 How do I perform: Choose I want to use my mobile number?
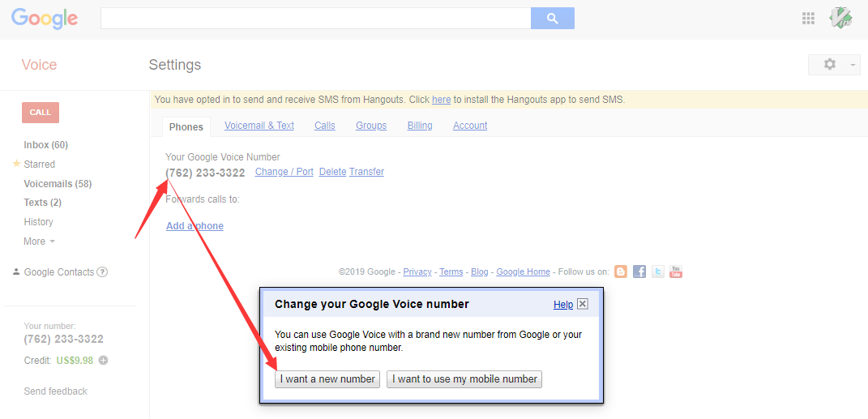464,379
